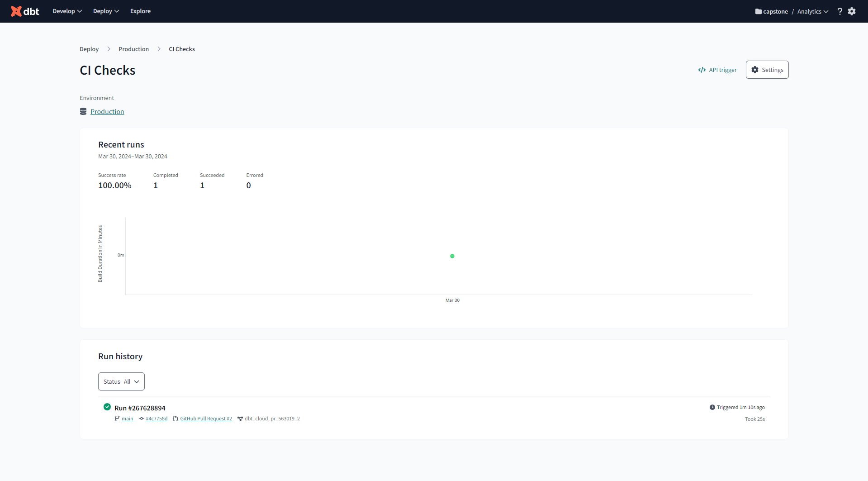The height and width of the screenshot is (481, 868).
Task: Click the Took 25s duration text
Action: tap(755, 419)
